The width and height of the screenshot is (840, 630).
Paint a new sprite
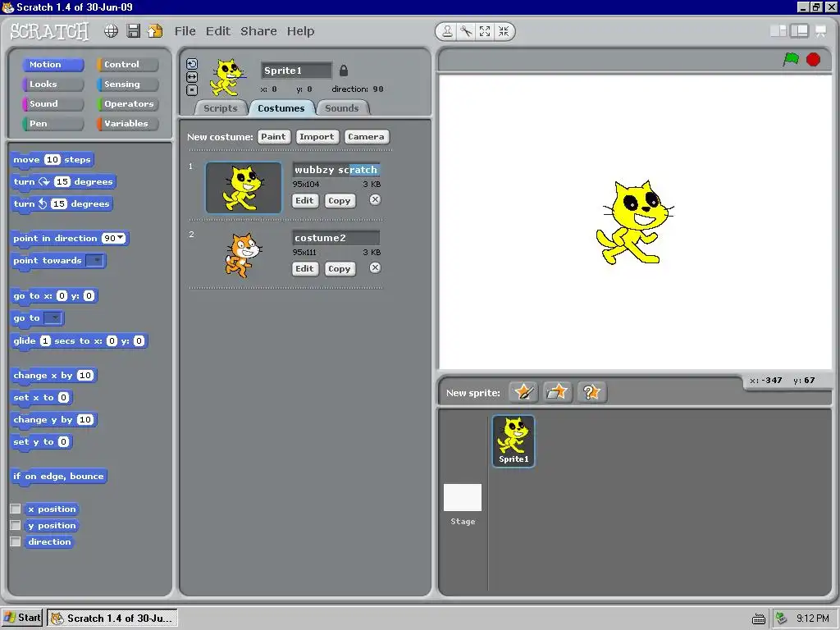tap(523, 392)
